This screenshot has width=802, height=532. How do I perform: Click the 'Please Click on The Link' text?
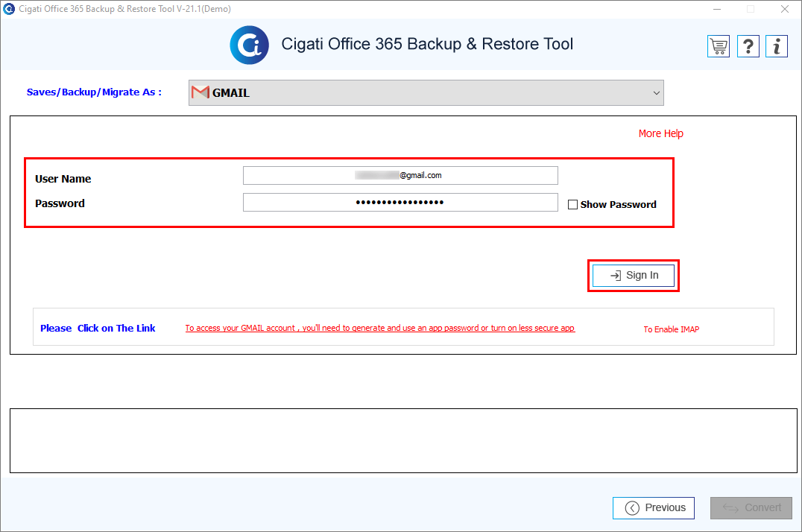coord(98,329)
